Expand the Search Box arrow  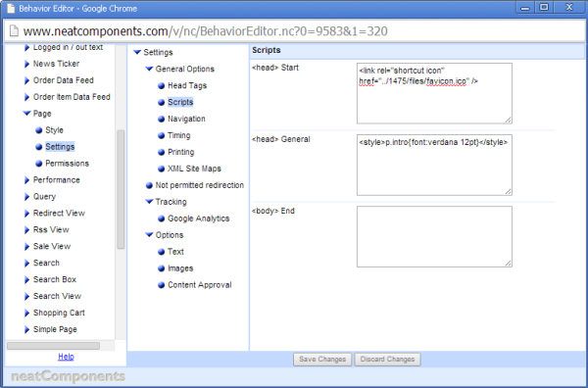pyautogui.click(x=26, y=279)
